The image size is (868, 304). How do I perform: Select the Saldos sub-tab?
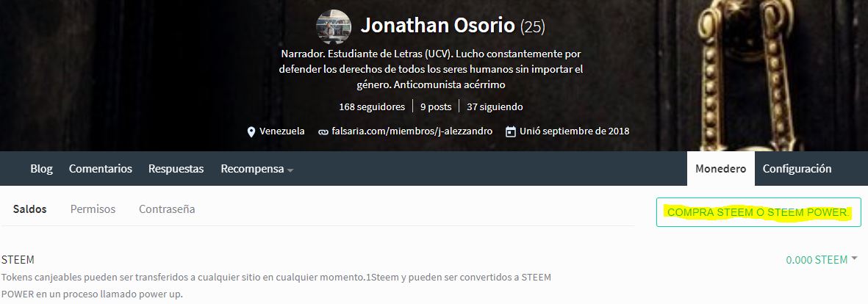click(30, 209)
